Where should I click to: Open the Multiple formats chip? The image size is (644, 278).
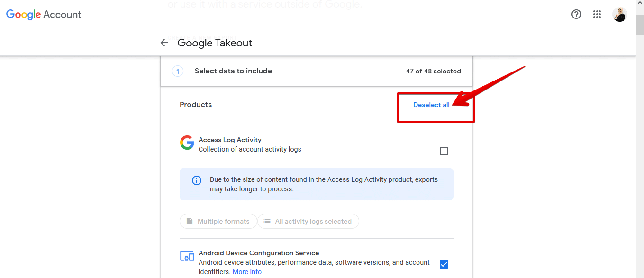218,221
